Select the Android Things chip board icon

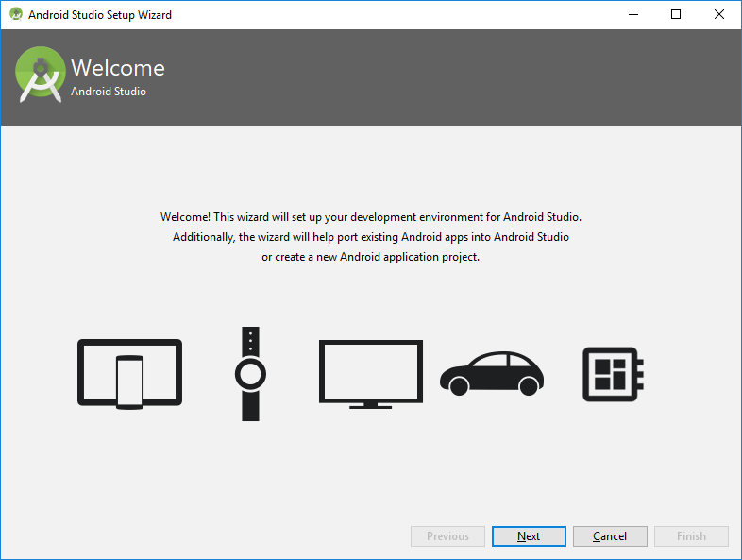tap(612, 374)
